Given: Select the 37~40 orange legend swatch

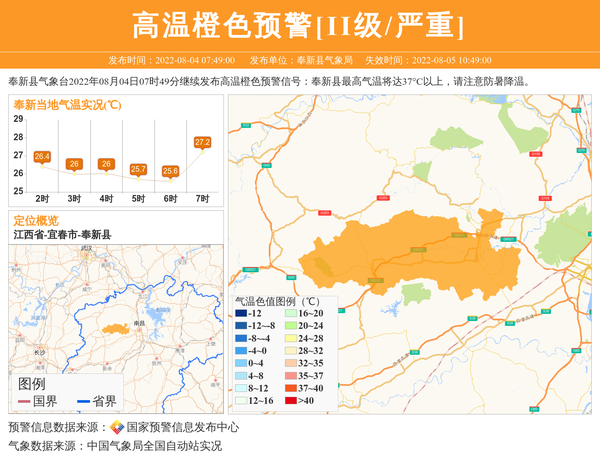Looking at the screenshot, I should [291, 388].
